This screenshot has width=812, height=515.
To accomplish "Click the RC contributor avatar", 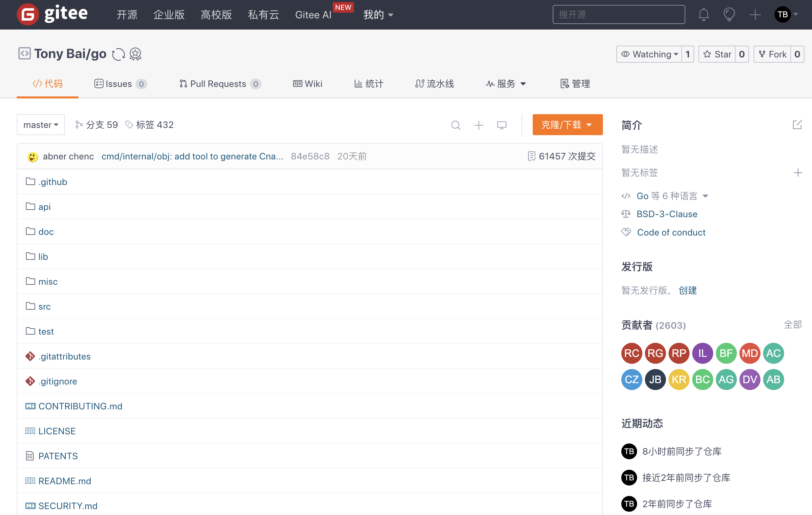I will pyautogui.click(x=631, y=353).
